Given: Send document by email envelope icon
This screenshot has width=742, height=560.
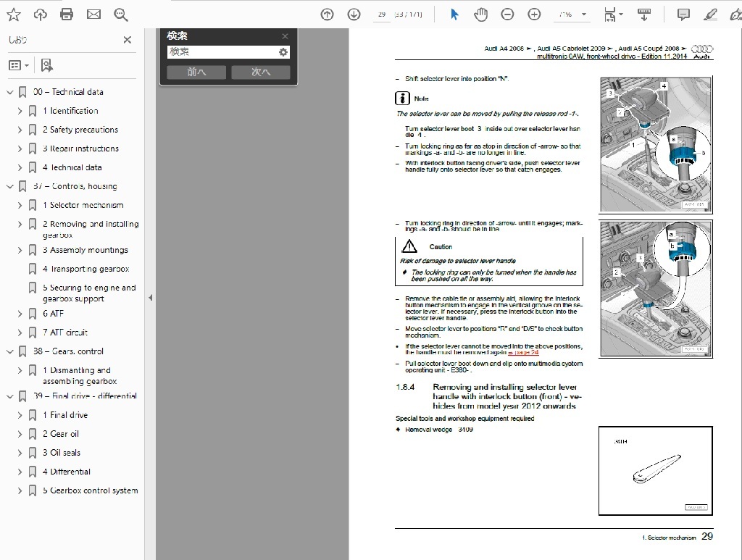Looking at the screenshot, I should click(93, 14).
